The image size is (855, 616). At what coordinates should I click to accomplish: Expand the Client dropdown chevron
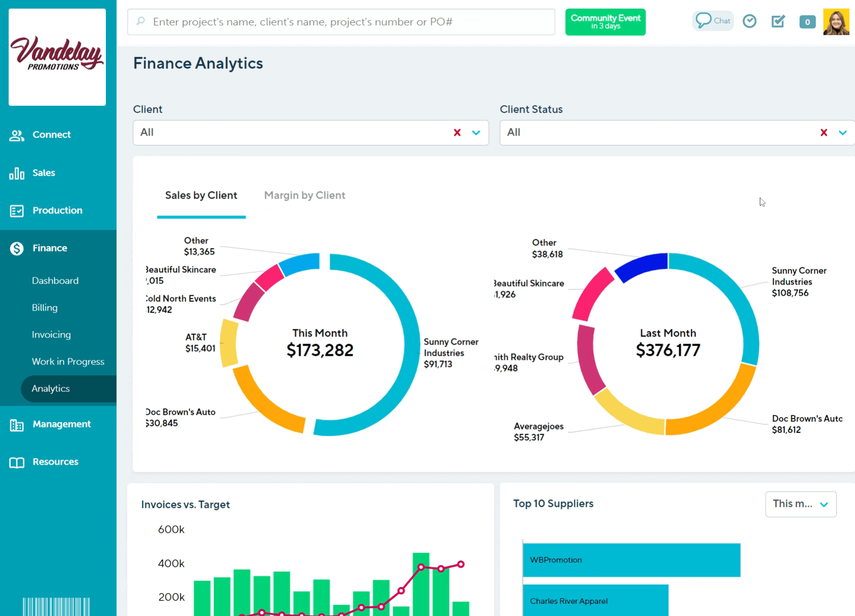[x=476, y=133]
